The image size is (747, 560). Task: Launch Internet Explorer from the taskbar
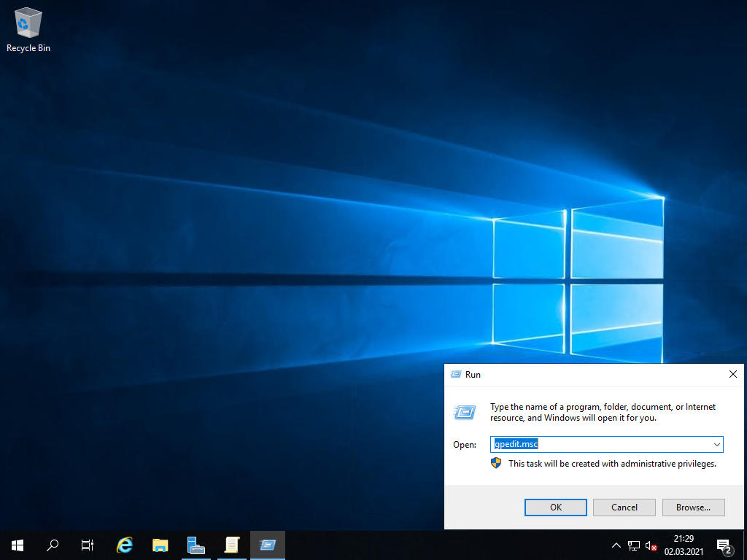pyautogui.click(x=125, y=545)
